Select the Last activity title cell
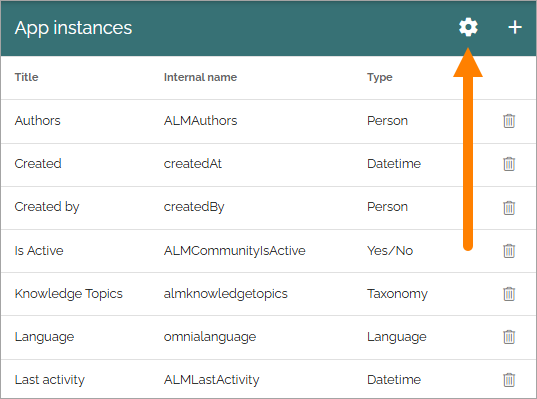 50,380
